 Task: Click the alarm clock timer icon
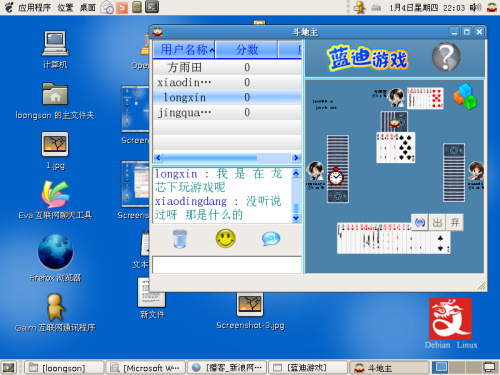pos(336,176)
